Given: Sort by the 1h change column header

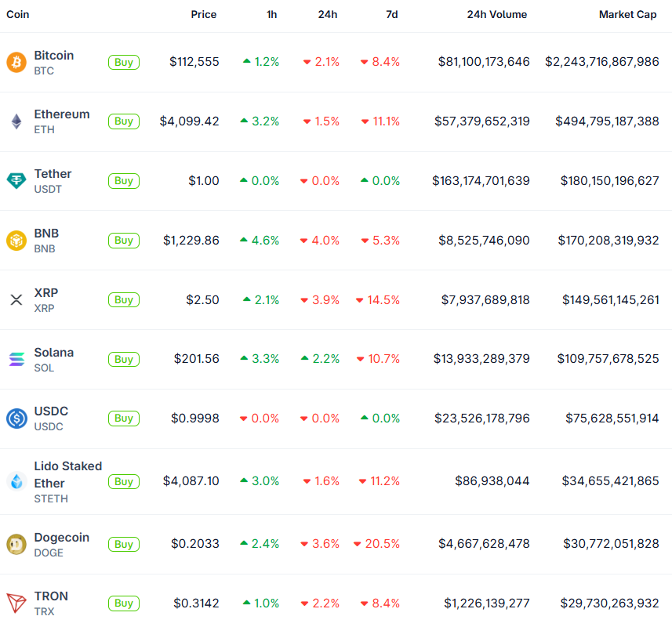Looking at the screenshot, I should click(x=271, y=15).
